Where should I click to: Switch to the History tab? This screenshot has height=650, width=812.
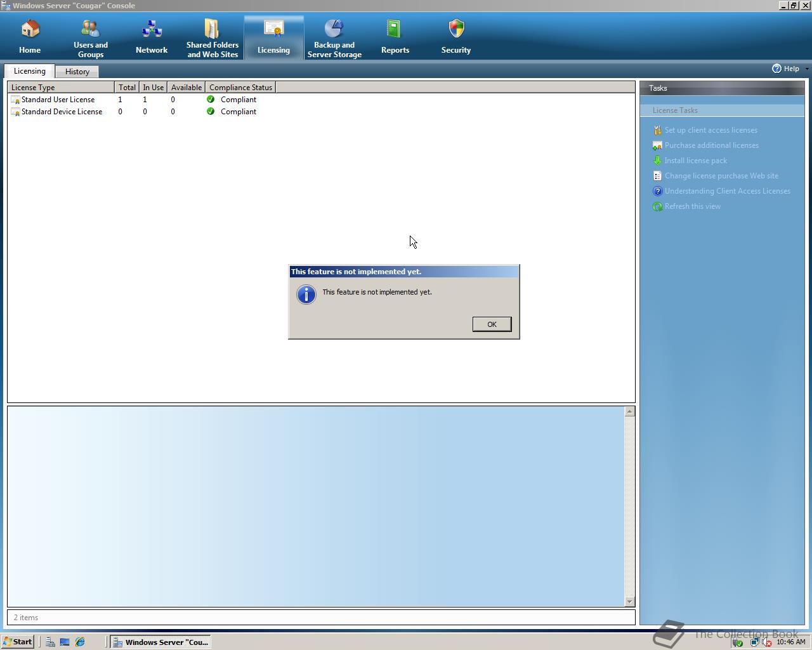click(x=77, y=72)
